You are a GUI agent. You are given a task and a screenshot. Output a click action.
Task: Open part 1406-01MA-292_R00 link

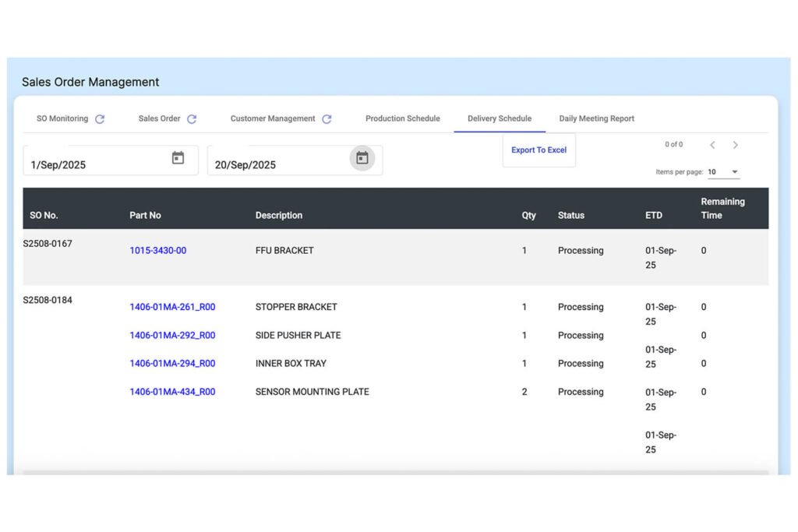coord(172,336)
